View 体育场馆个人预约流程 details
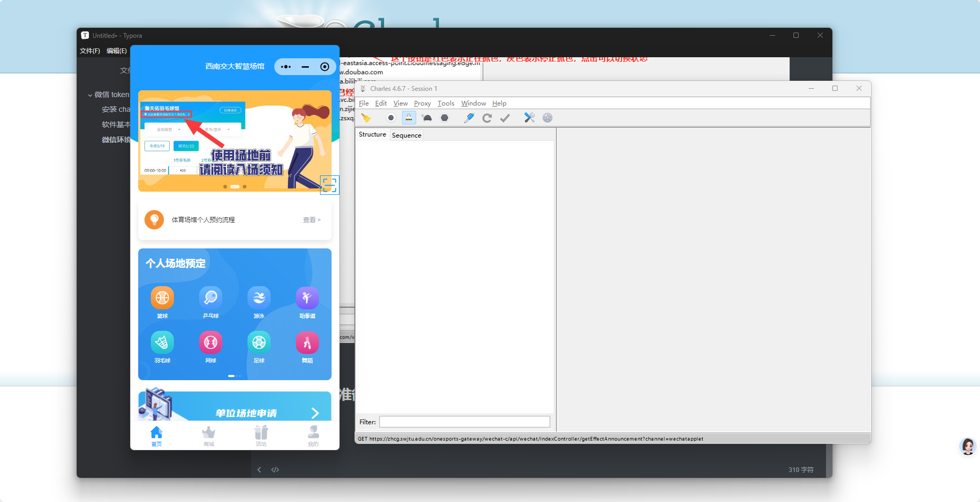This screenshot has height=502, width=980. coord(312,220)
